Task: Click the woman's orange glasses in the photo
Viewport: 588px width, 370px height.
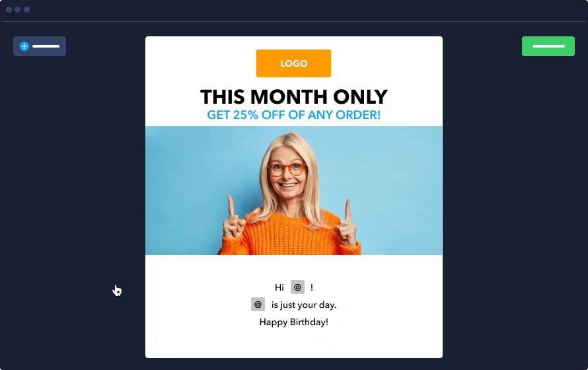Action: 287,169
